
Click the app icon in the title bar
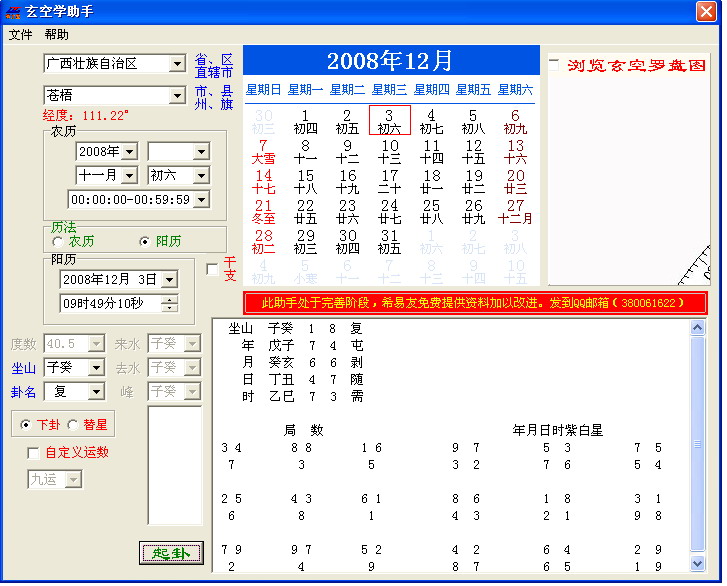pos(13,11)
